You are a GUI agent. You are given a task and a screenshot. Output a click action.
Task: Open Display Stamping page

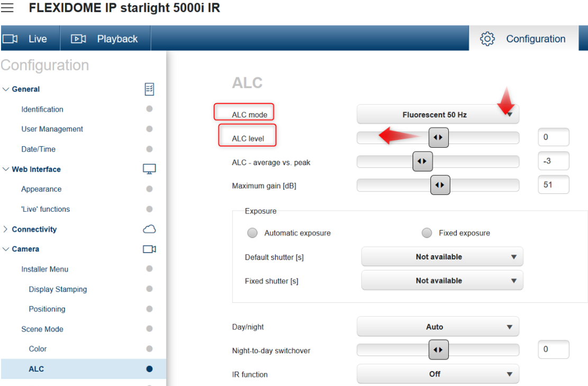pos(58,289)
